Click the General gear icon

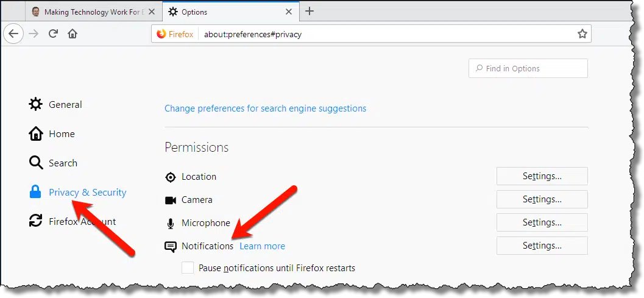pos(36,104)
